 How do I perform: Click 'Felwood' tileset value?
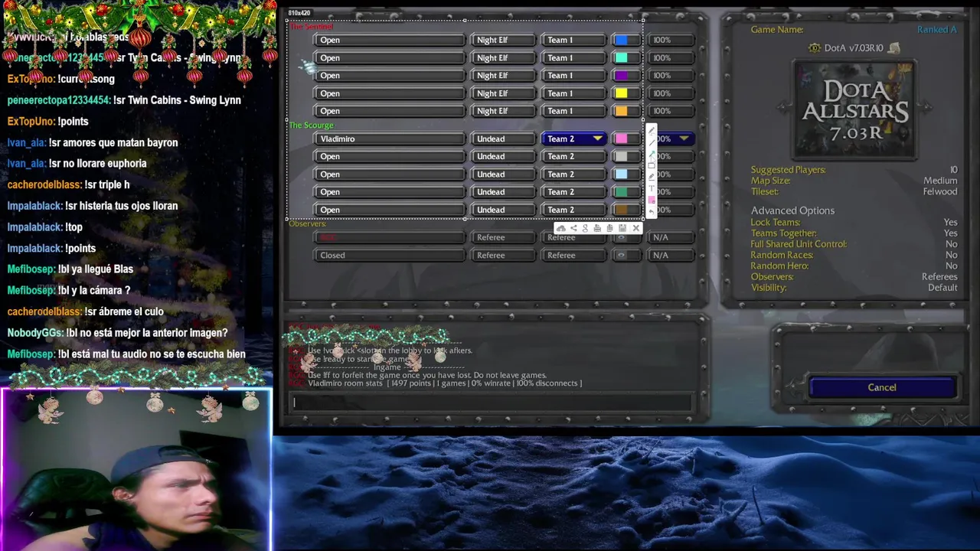click(x=939, y=191)
